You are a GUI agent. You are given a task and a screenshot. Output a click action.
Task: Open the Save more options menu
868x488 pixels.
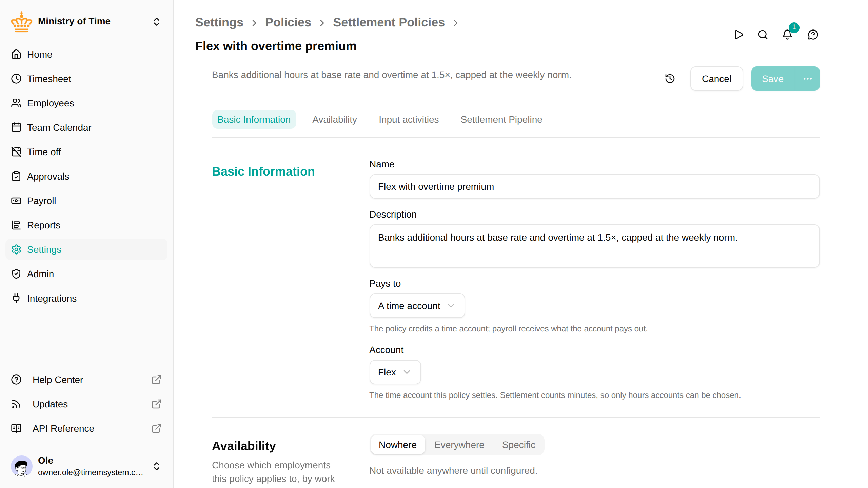(808, 79)
